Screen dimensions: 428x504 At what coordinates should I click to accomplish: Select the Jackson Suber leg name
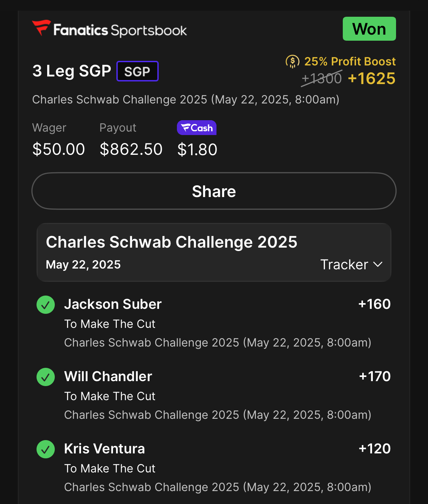click(x=113, y=304)
